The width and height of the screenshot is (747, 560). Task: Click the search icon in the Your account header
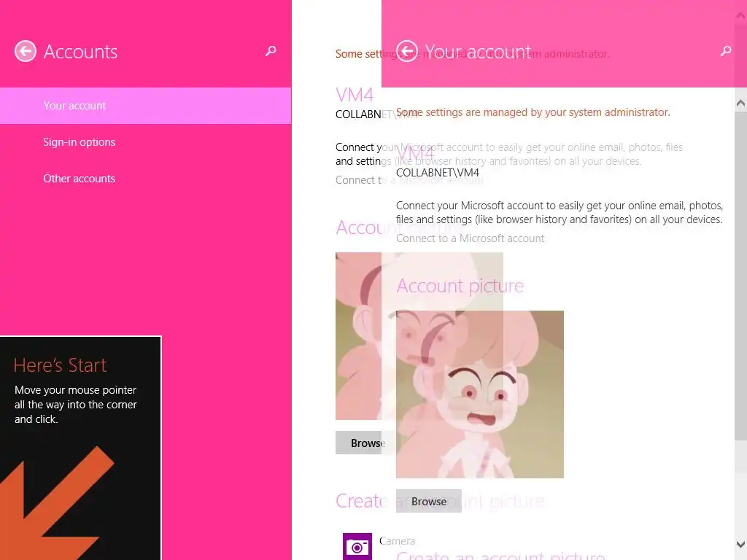pos(726,51)
